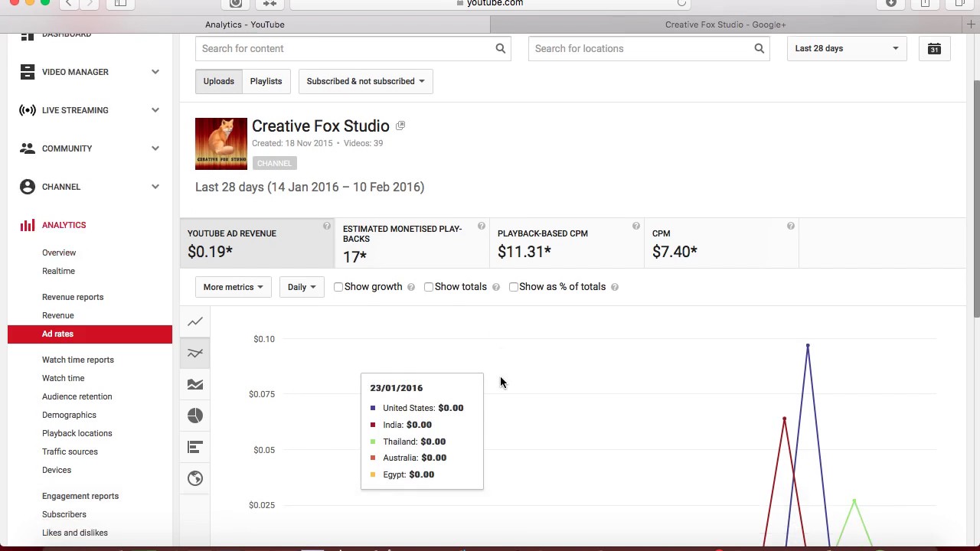Select the CPM metric tab

tap(721, 243)
